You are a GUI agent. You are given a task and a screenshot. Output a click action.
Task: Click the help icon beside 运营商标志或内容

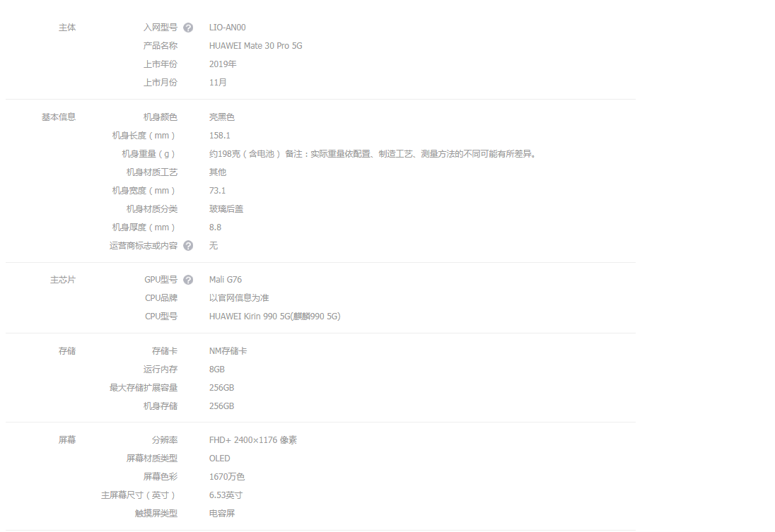(x=188, y=245)
